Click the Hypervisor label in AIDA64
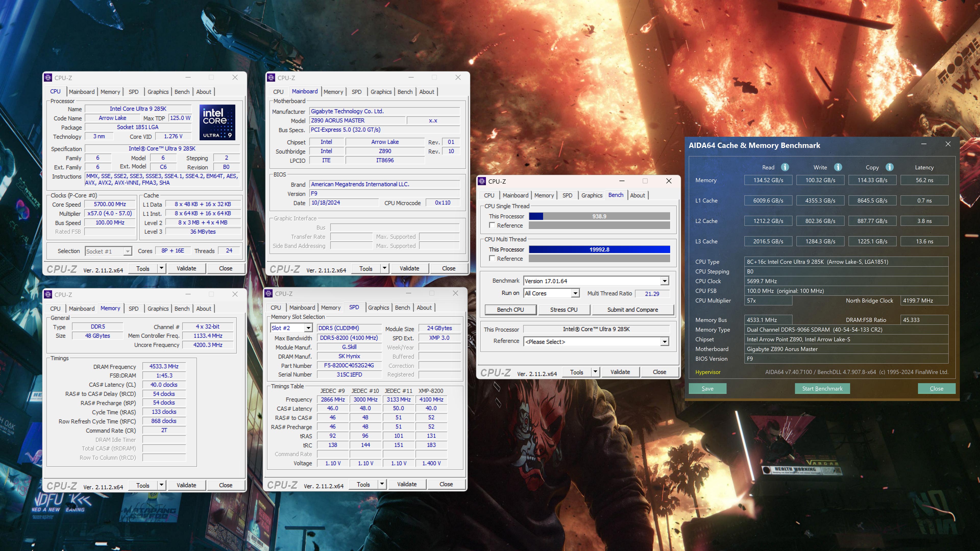Image resolution: width=980 pixels, height=551 pixels. click(x=708, y=372)
